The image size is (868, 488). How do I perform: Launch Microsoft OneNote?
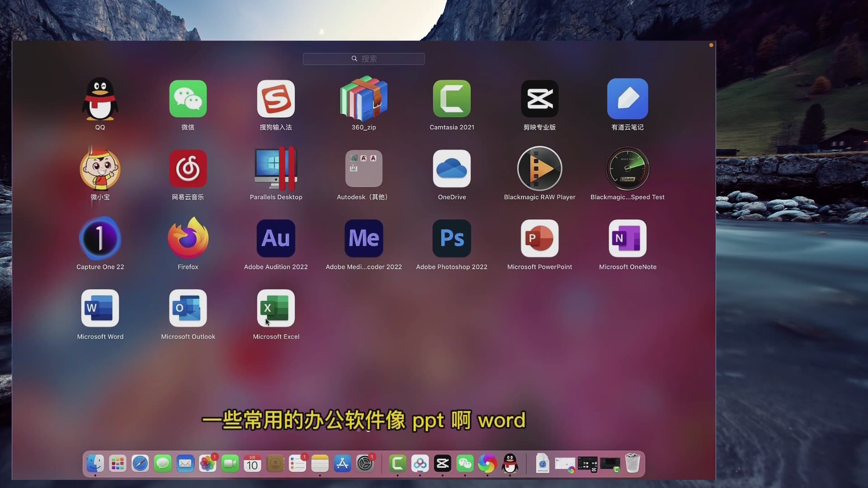click(x=627, y=238)
